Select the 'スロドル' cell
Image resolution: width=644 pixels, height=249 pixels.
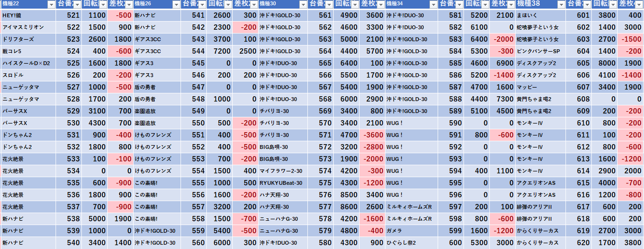[28, 75]
